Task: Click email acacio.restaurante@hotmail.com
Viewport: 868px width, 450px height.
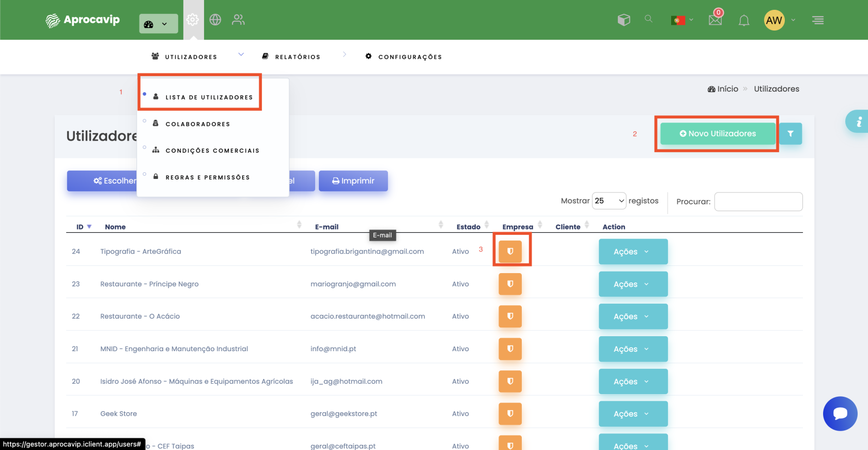Action: (367, 316)
